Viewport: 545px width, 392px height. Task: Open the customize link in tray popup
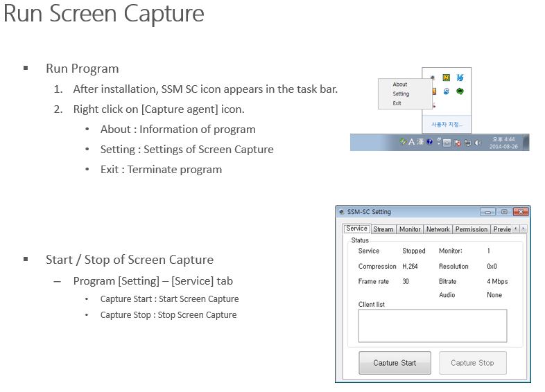click(x=447, y=125)
